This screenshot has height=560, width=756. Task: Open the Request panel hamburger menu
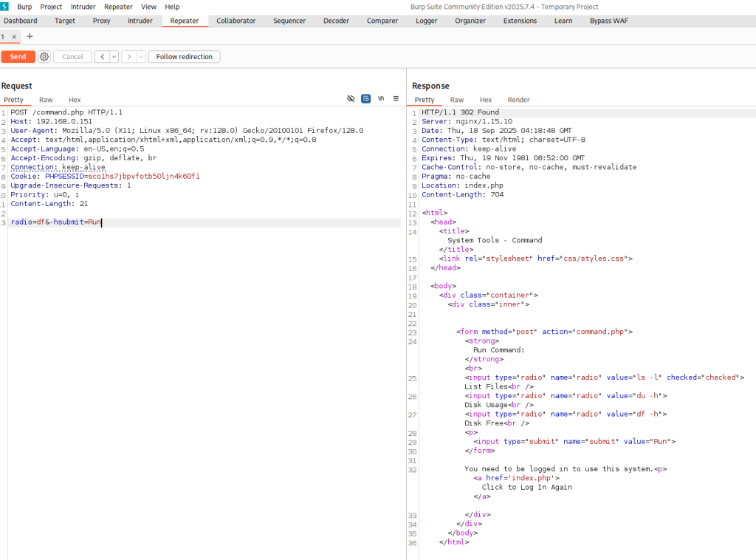396,99
